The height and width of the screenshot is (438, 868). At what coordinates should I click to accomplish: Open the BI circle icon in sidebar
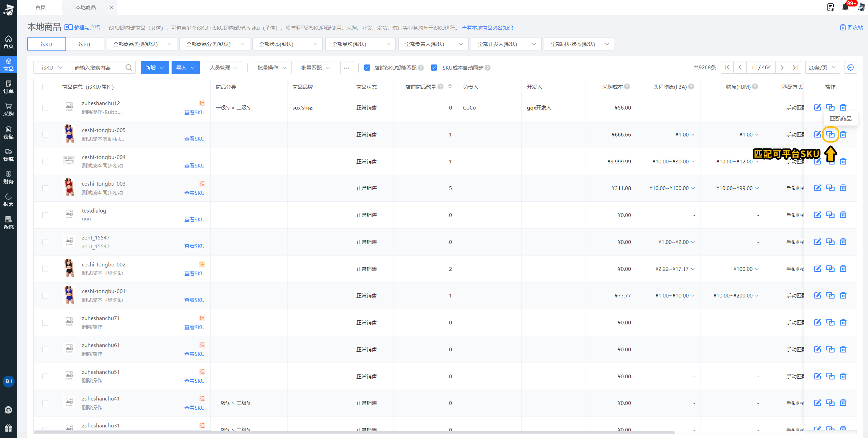point(9,381)
